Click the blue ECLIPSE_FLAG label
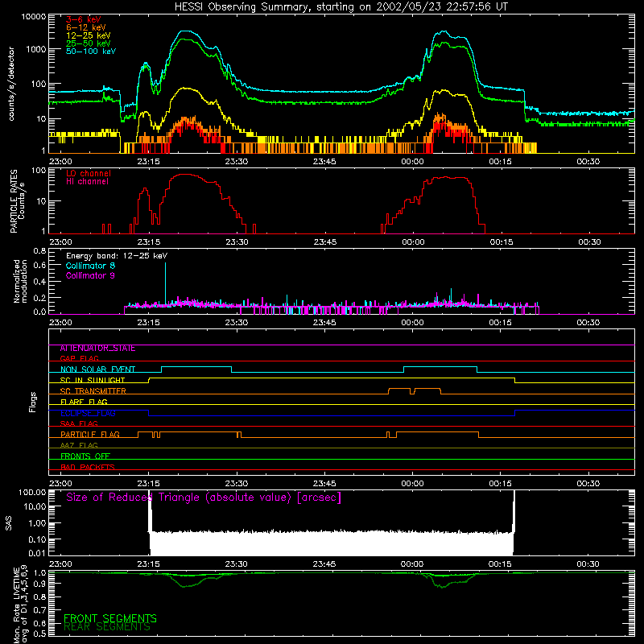 click(88, 413)
